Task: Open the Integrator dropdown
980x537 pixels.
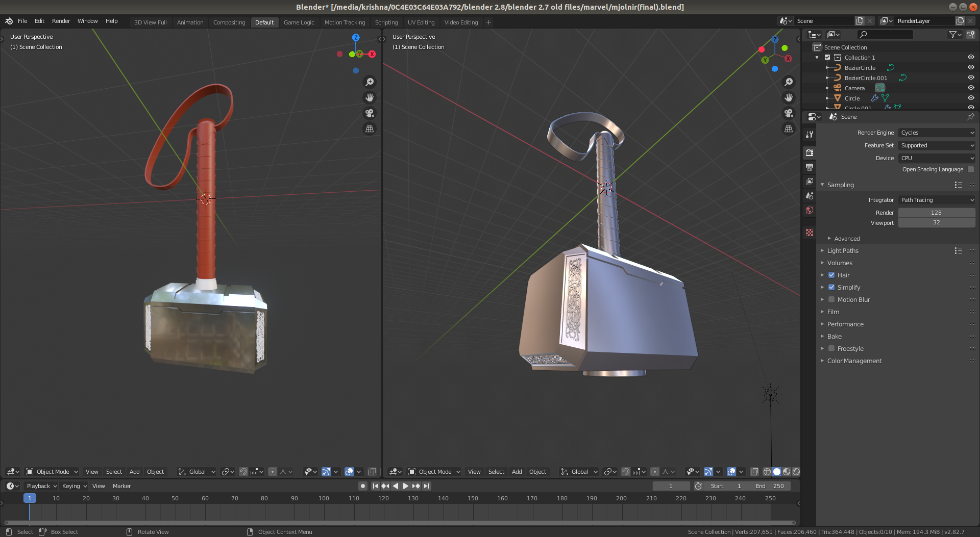Action: click(x=937, y=200)
